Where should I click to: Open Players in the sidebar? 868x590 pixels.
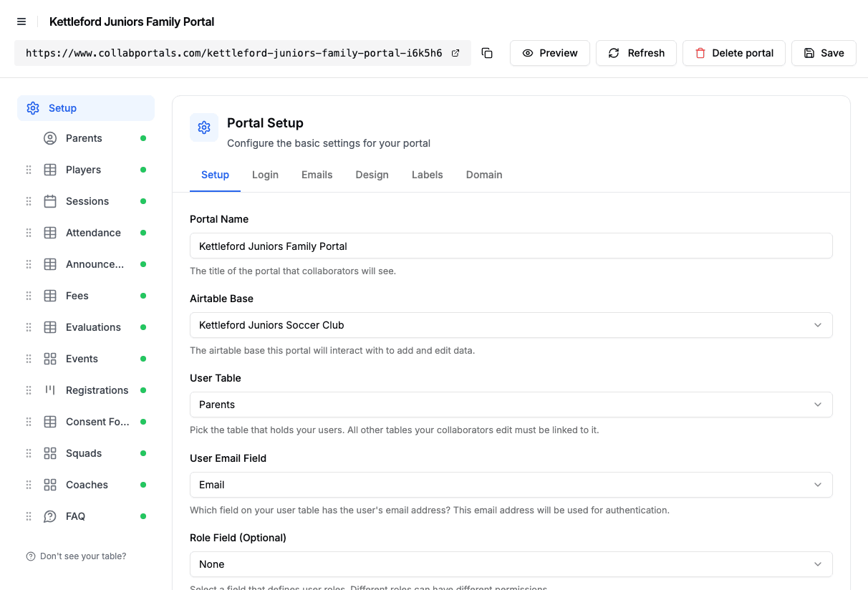pos(95,170)
